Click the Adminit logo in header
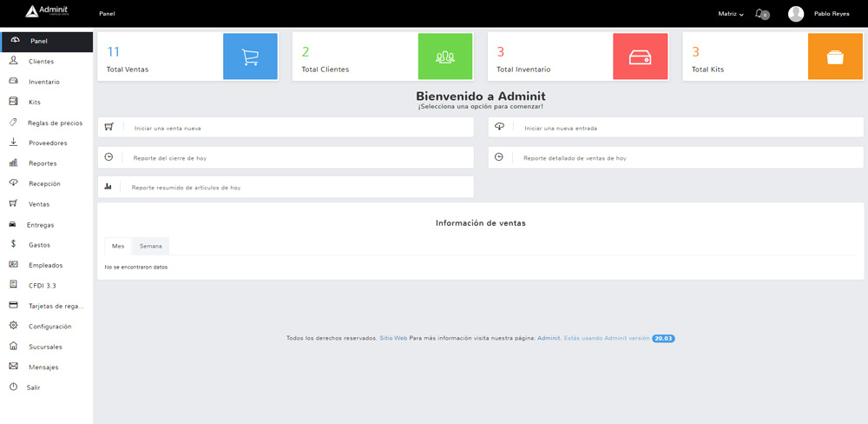868x424 pixels. (47, 12)
